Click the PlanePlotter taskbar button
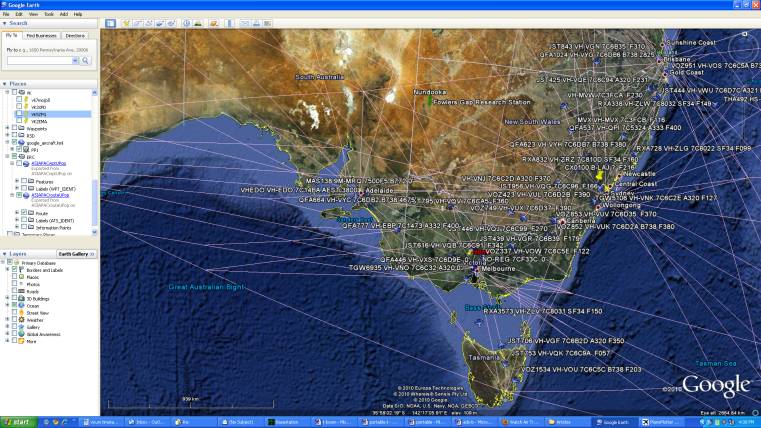Viewport: 761px width, 428px height. click(662, 422)
